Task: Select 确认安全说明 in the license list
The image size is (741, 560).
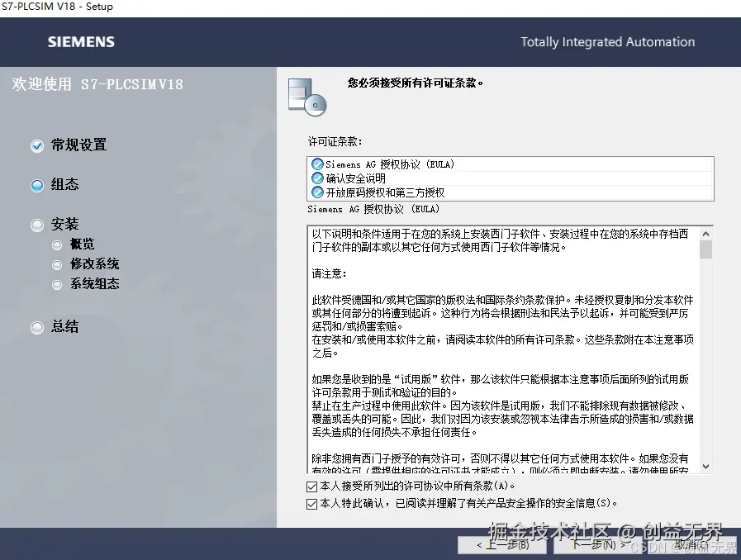Action: [510, 178]
